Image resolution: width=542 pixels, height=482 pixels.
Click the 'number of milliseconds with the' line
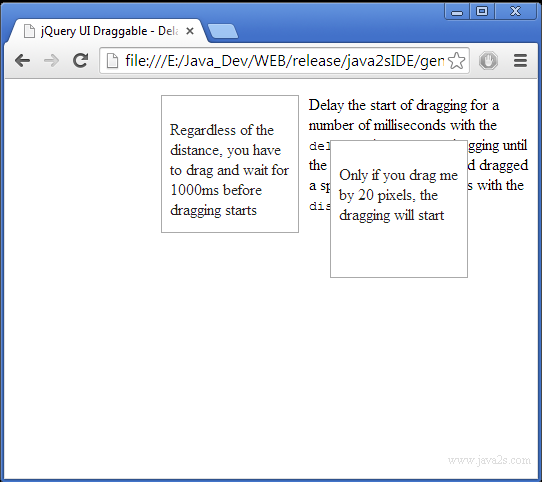(x=403, y=125)
